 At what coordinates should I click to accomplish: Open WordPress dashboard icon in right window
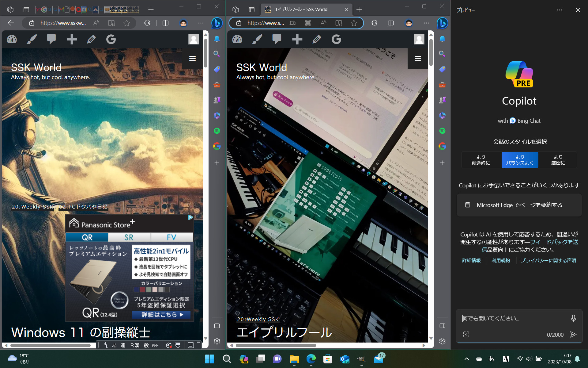pyautogui.click(x=237, y=39)
